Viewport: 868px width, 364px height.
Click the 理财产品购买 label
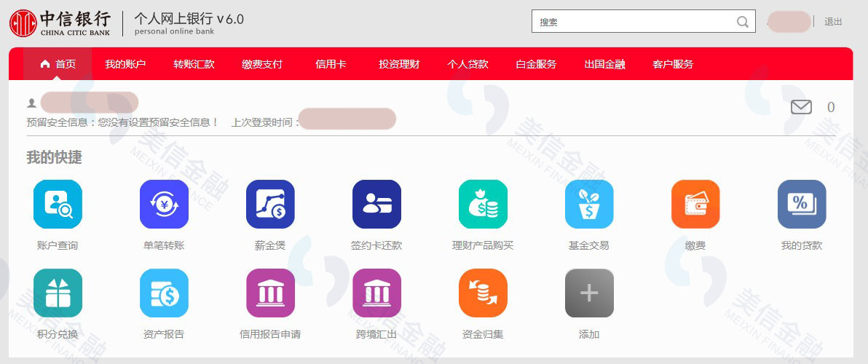tap(483, 245)
